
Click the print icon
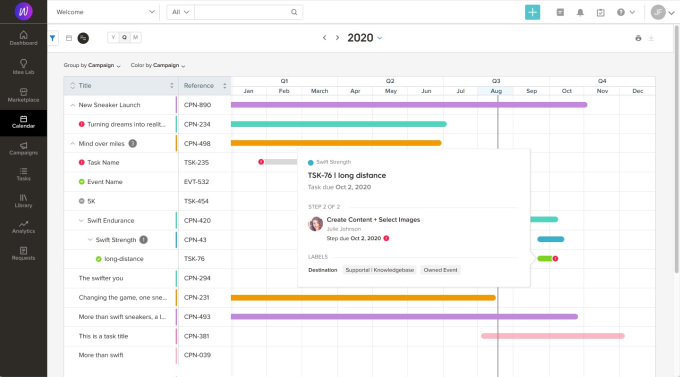click(x=638, y=38)
